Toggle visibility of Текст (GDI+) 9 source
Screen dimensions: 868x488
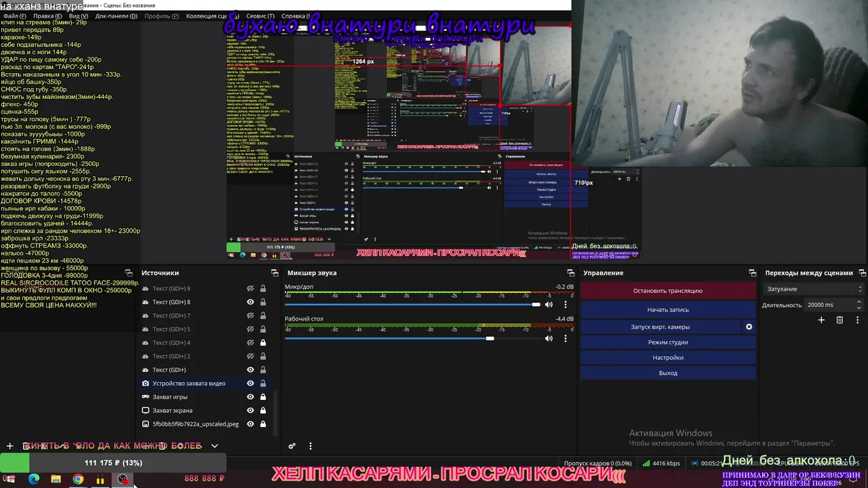point(250,289)
